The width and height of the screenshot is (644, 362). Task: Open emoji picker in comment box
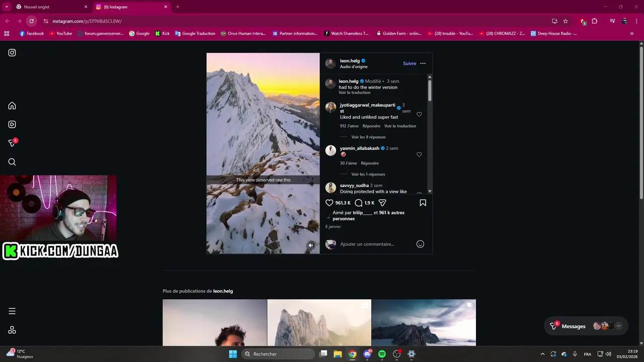pyautogui.click(x=420, y=244)
